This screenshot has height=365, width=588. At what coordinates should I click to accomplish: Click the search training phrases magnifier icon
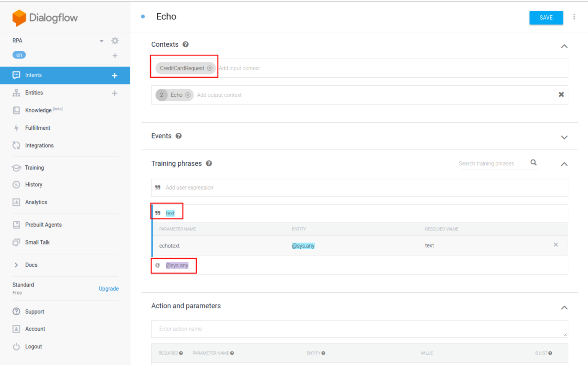(x=533, y=163)
